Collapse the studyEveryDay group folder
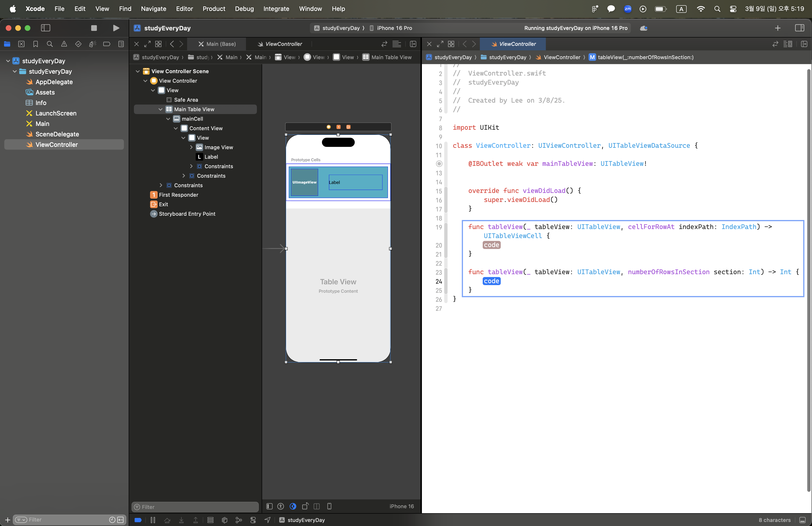Image resolution: width=812 pixels, height=526 pixels. [15, 71]
